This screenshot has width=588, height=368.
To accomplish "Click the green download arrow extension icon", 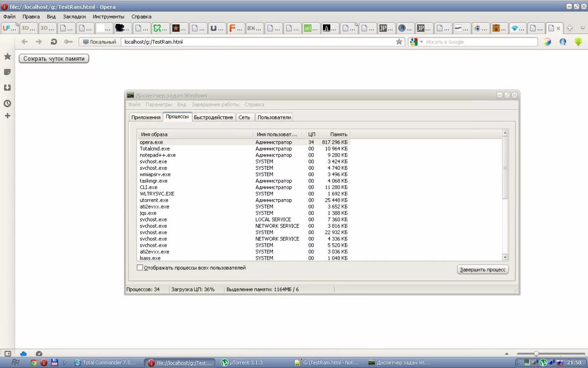I will 578,42.
